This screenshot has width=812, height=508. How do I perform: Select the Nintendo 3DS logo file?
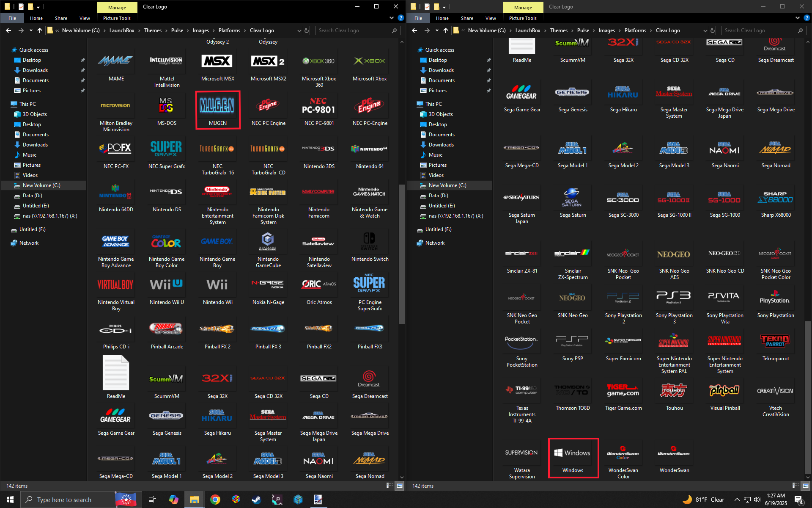click(319, 153)
